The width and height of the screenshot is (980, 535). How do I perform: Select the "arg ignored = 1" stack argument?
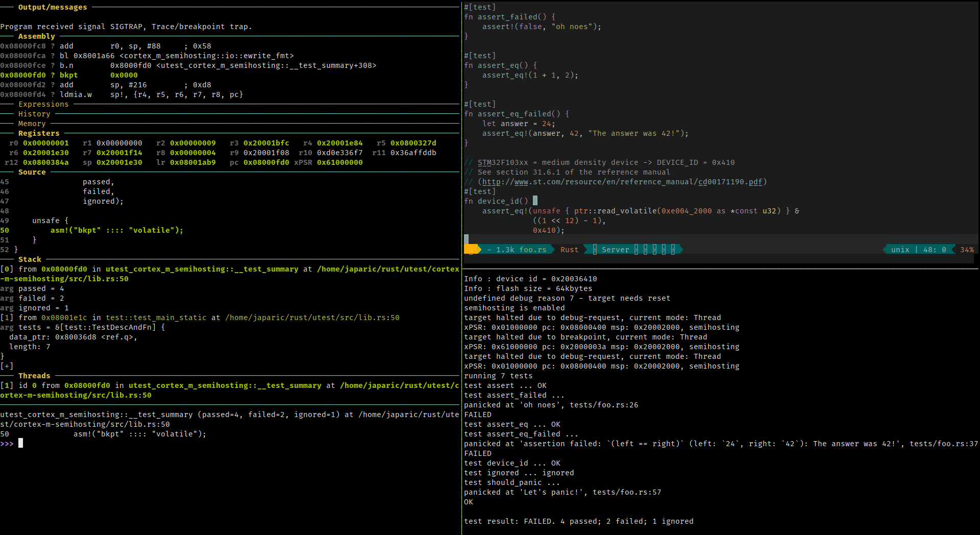(34, 308)
